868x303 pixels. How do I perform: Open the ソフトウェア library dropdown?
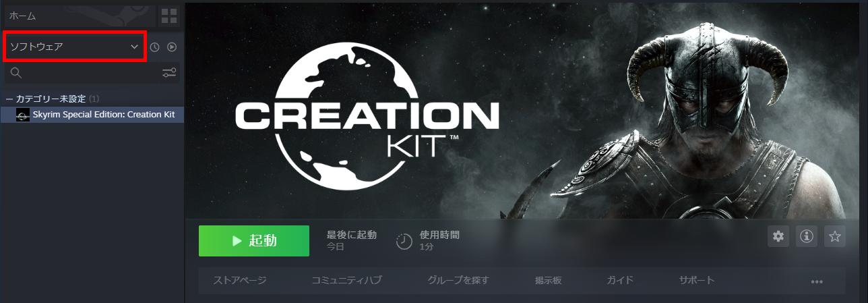(75, 47)
